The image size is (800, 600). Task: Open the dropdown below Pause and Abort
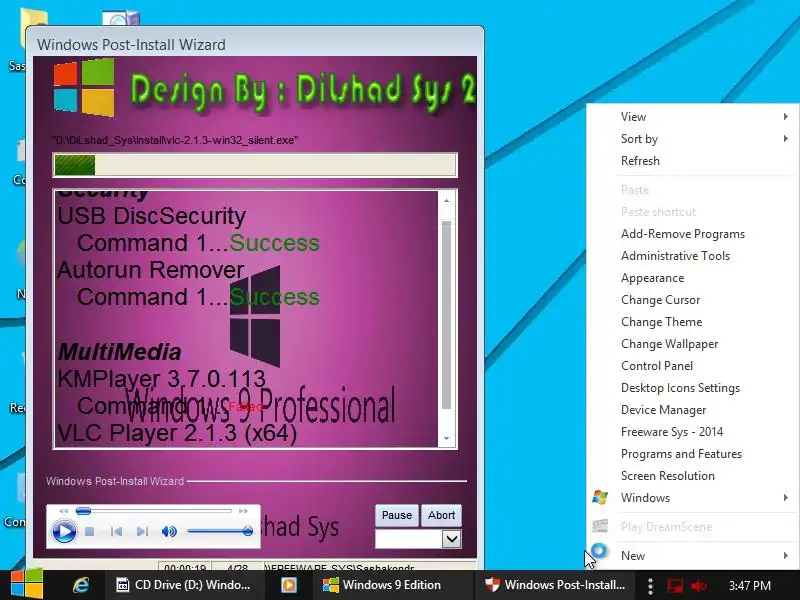pos(452,539)
